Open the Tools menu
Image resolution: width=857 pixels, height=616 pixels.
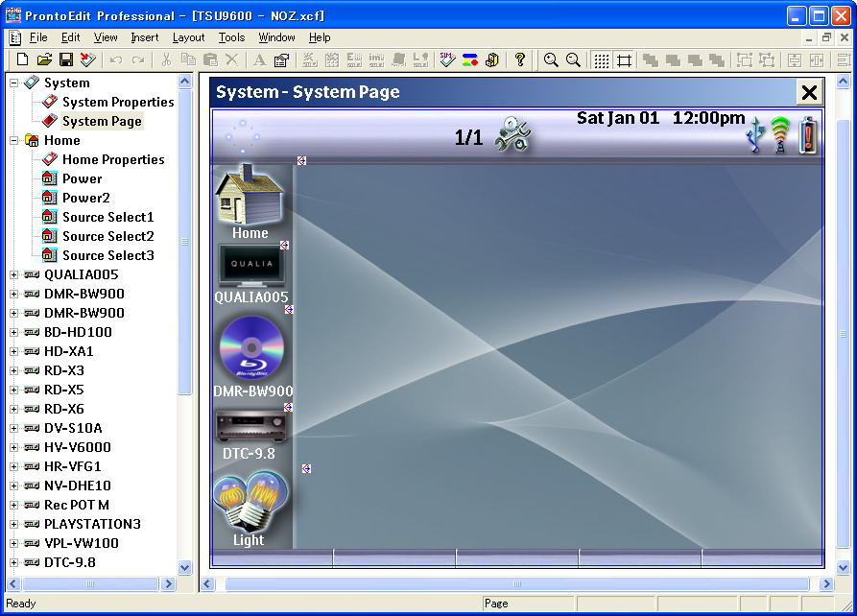tap(231, 37)
